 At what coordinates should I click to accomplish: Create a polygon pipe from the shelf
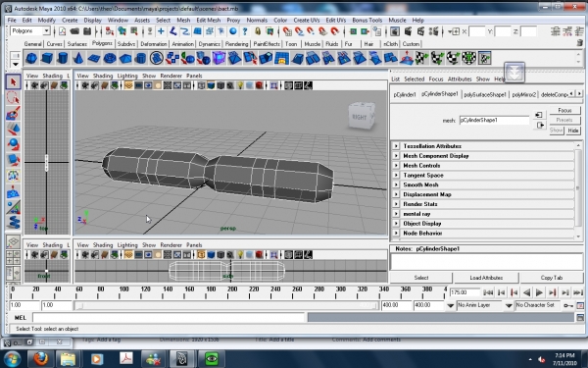(140, 58)
